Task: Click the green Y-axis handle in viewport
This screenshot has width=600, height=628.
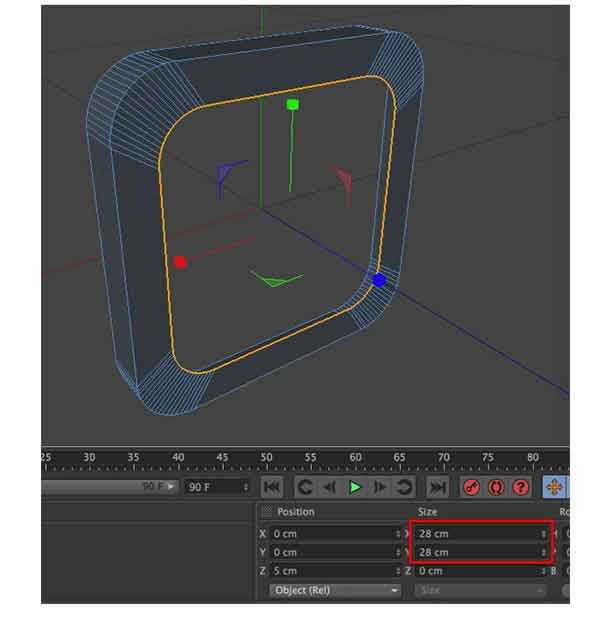Action: [292, 104]
